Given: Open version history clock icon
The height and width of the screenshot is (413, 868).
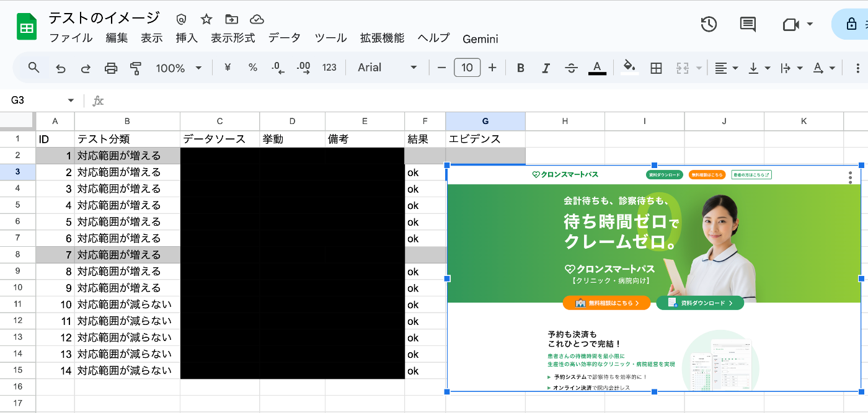Looking at the screenshot, I should [709, 24].
